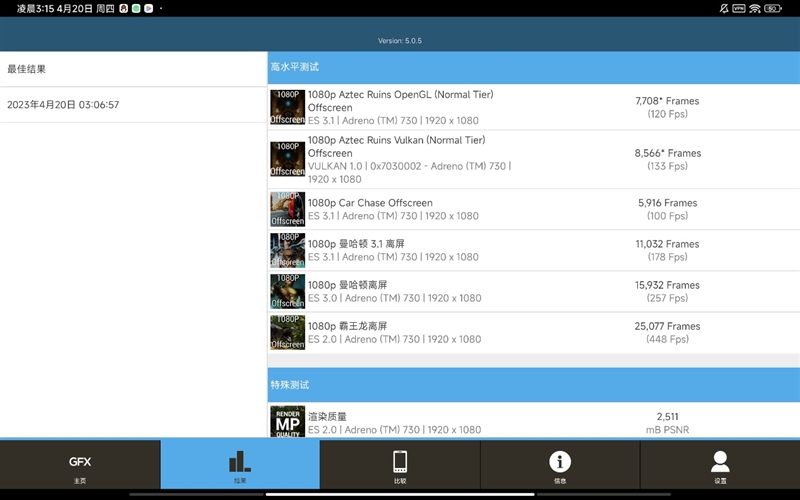800x500 pixels.
Task: Click the Render Quality MP icon
Action: (x=287, y=422)
